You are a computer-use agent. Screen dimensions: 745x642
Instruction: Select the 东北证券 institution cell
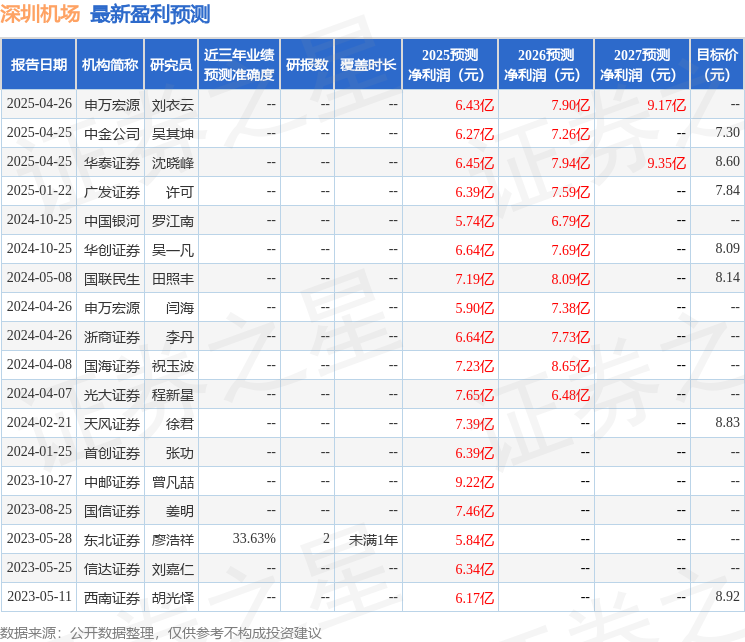(x=112, y=540)
